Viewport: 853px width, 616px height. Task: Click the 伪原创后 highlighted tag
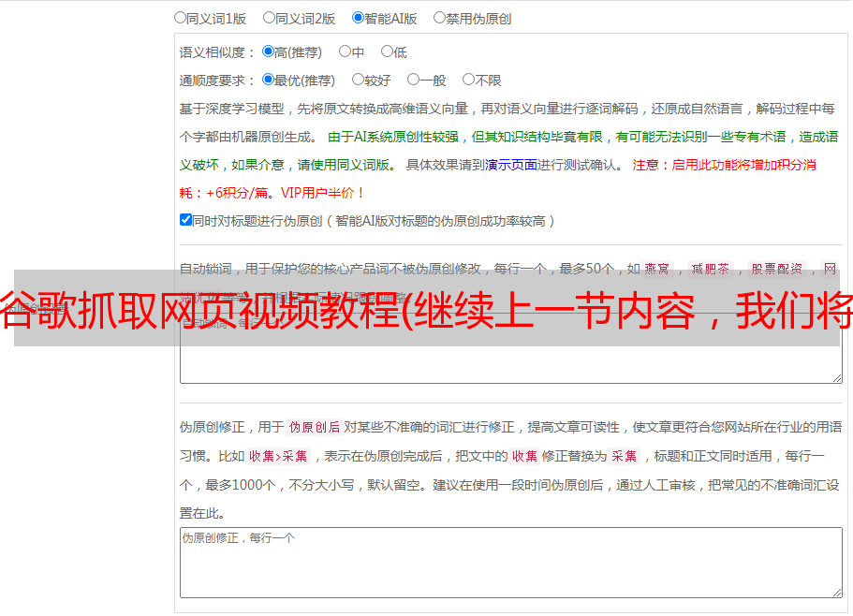pyautogui.click(x=315, y=427)
